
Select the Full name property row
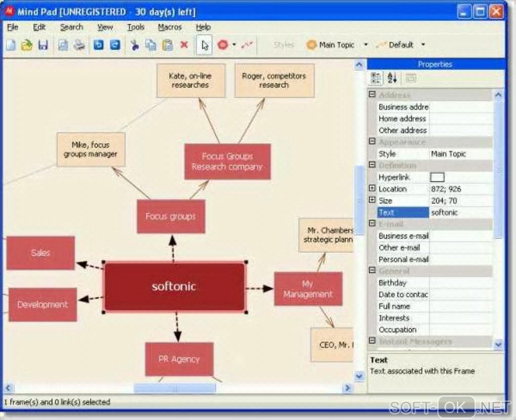coord(435,306)
